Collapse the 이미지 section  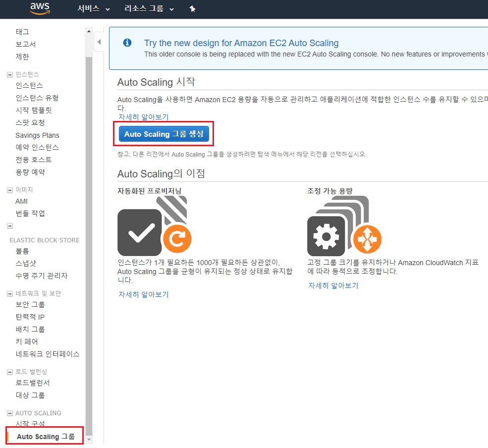10,190
